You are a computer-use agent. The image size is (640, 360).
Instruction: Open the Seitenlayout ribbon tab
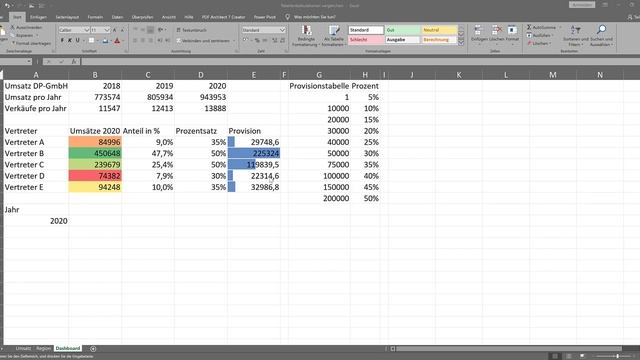click(x=67, y=17)
